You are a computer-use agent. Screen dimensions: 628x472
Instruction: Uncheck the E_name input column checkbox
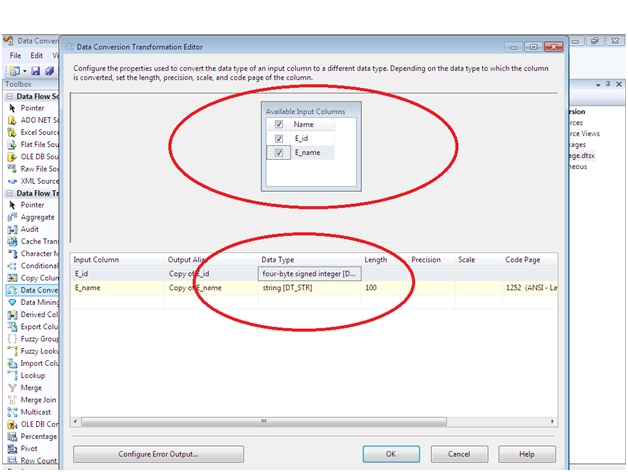click(279, 153)
